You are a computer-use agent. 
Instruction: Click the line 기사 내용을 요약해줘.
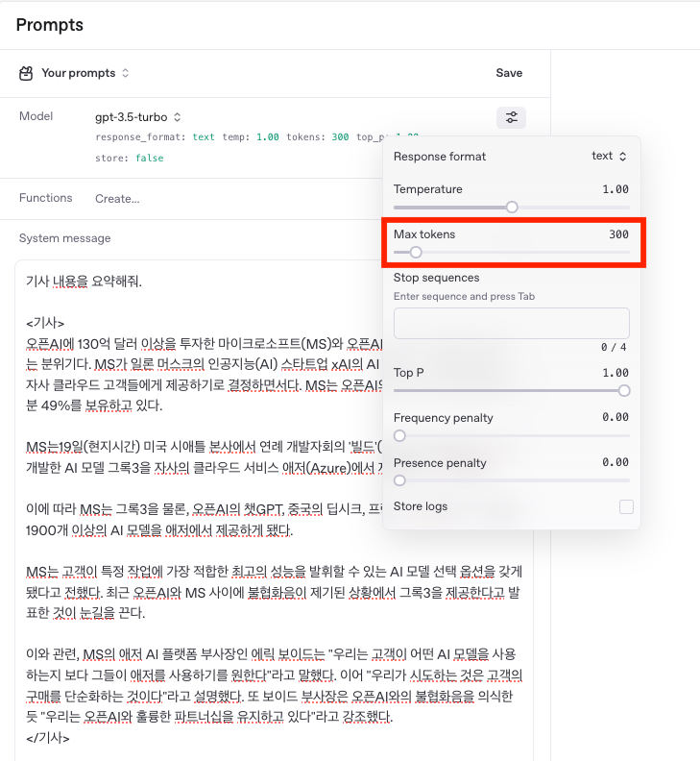click(x=84, y=281)
